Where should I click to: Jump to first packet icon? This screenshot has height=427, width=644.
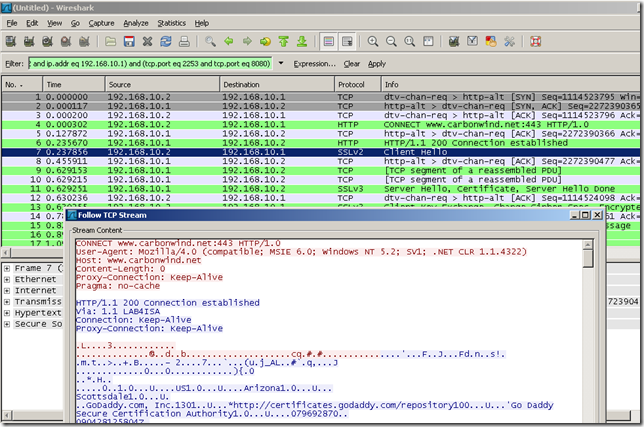pos(284,41)
